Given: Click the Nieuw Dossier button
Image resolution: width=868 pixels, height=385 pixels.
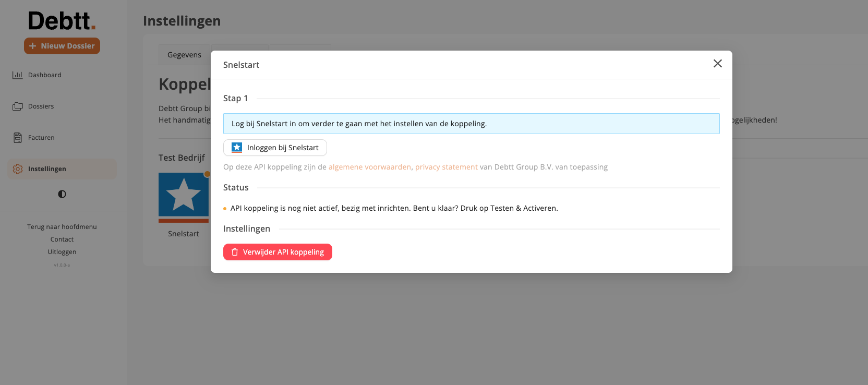Looking at the screenshot, I should pyautogui.click(x=62, y=46).
